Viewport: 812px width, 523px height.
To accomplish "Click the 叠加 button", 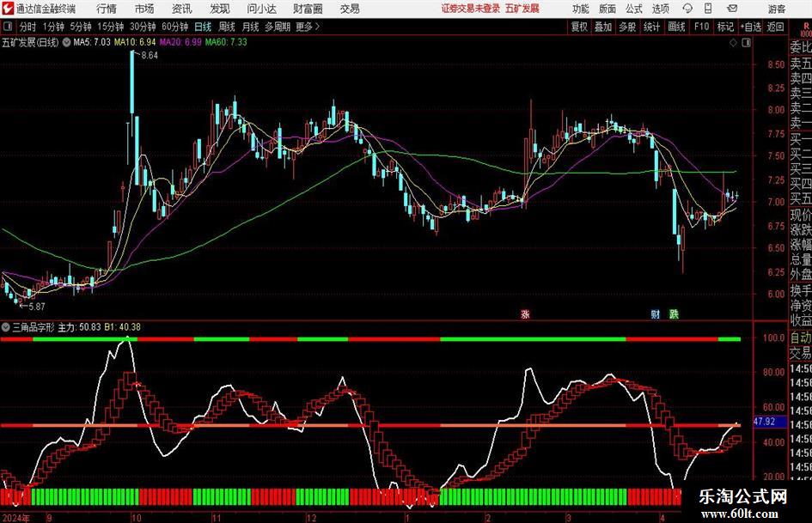I will coord(603,27).
